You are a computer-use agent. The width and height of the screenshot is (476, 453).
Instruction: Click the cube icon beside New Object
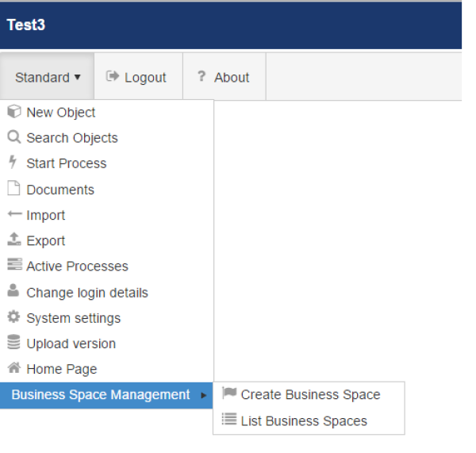tap(13, 112)
